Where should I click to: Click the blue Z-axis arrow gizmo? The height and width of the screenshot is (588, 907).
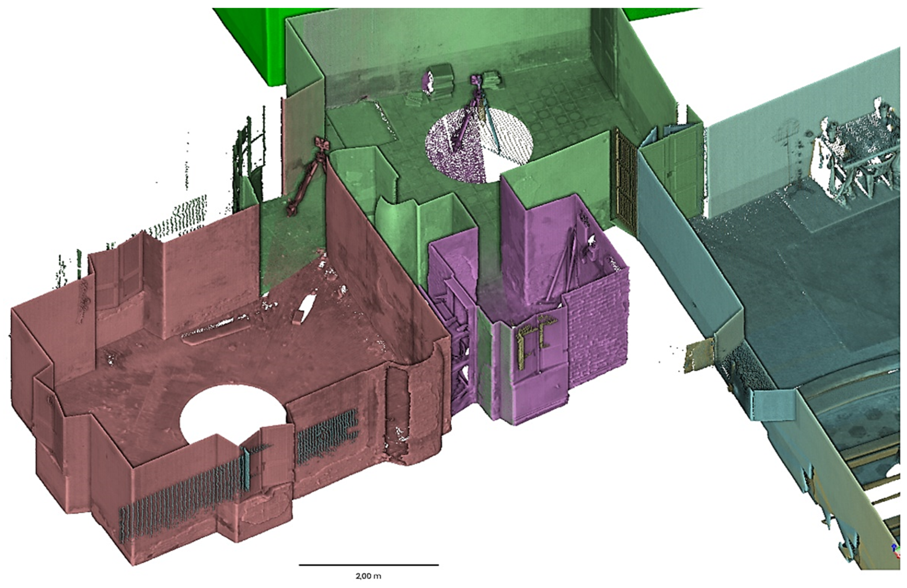894,547
